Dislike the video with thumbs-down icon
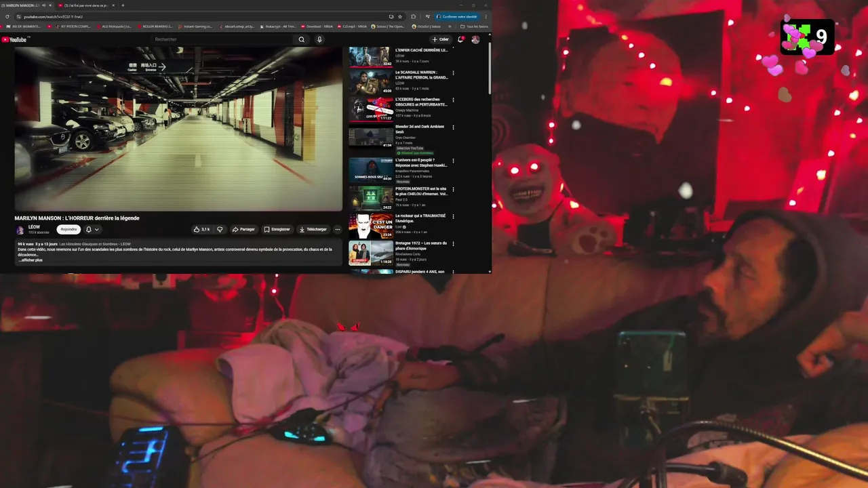Screen dimensions: 868x488 [220, 229]
